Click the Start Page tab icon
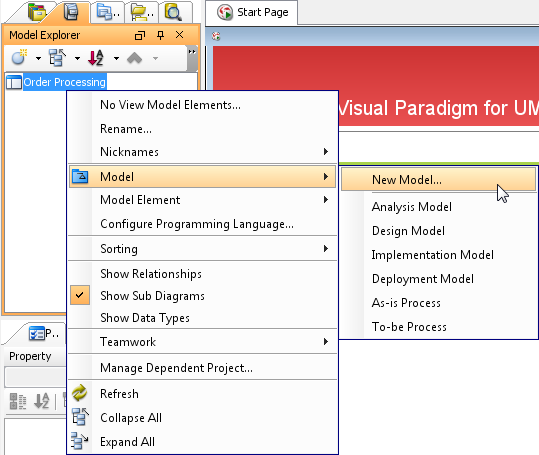The image size is (539, 455). (x=225, y=12)
